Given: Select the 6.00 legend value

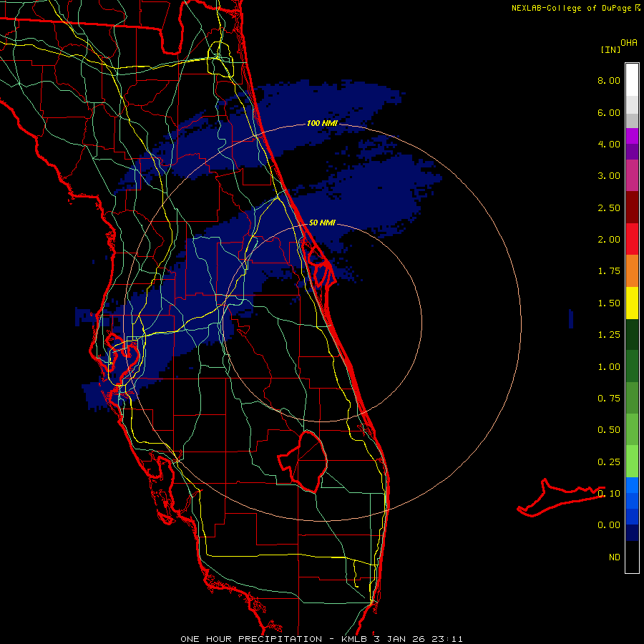Looking at the screenshot, I should tap(609, 112).
